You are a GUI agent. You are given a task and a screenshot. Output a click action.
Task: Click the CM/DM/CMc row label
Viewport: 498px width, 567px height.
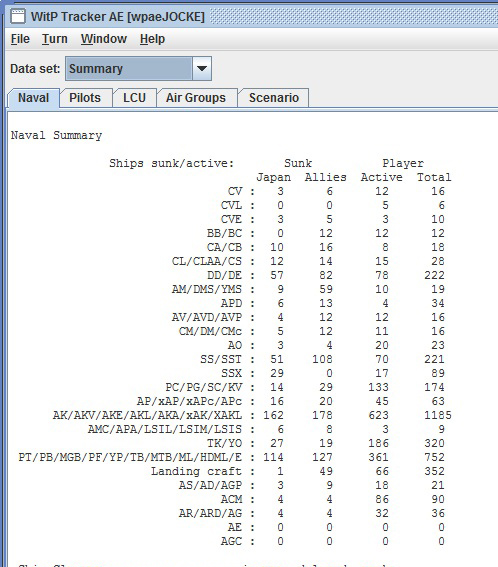click(x=210, y=331)
